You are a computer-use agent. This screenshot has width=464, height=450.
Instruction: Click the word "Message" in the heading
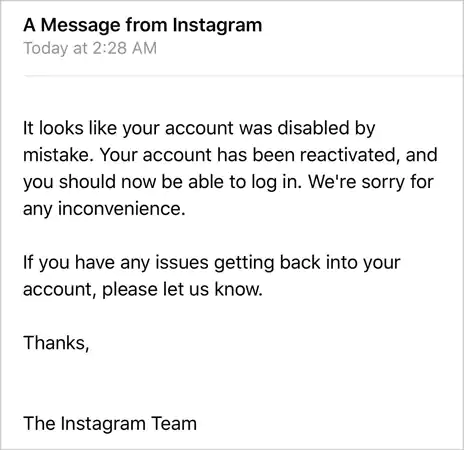click(80, 26)
